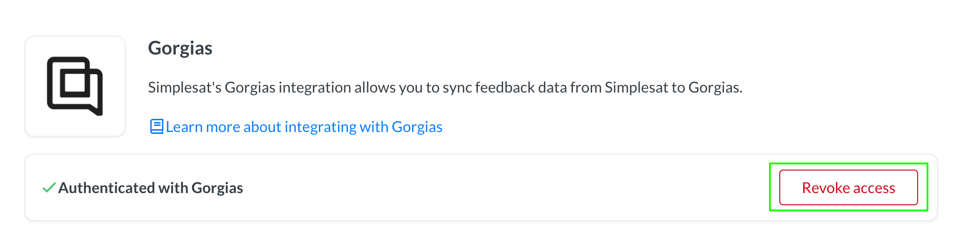The image size is (980, 233).
Task: Click the Authenticated with Gorgias status label
Action: (x=151, y=188)
